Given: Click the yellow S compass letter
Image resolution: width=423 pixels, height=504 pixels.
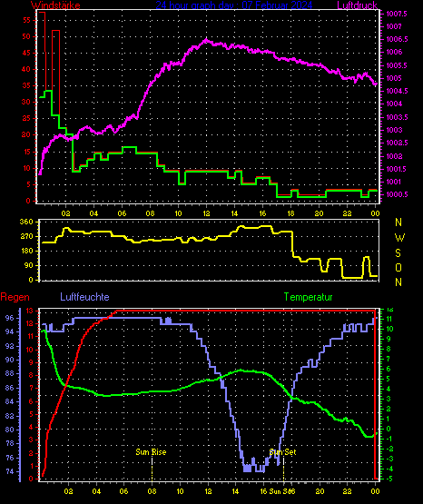Looking at the screenshot, I should 398,253.
